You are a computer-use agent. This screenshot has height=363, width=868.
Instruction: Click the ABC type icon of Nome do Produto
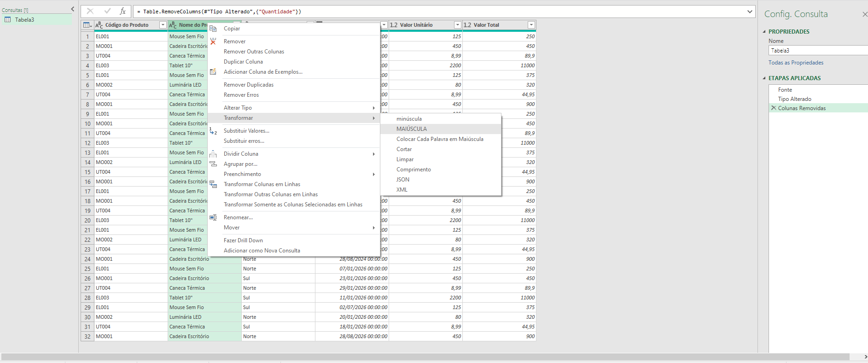[x=173, y=25]
